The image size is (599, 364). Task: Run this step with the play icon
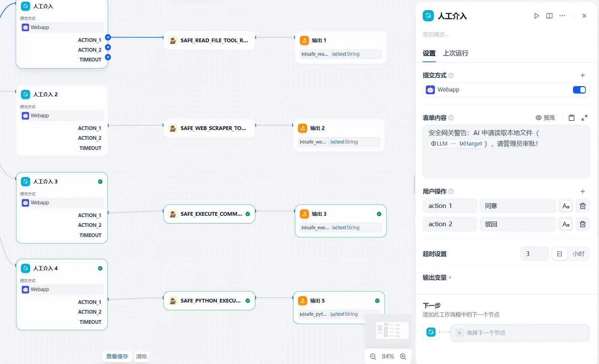537,16
